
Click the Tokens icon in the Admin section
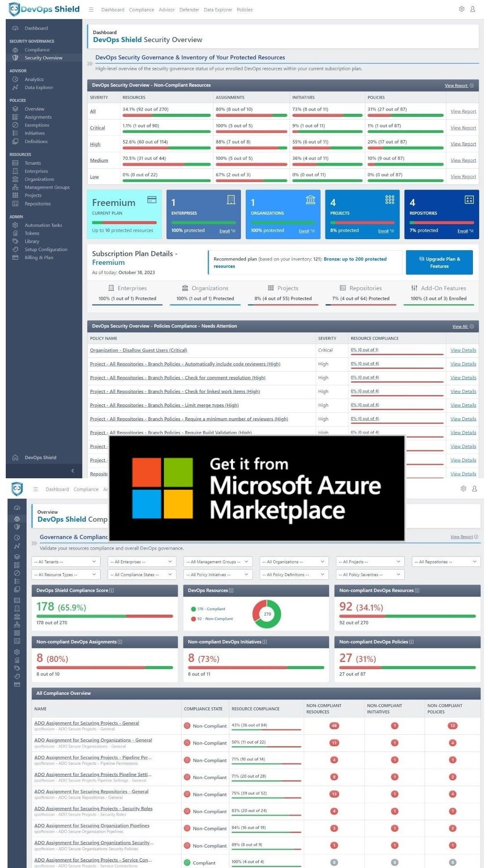coord(15,233)
